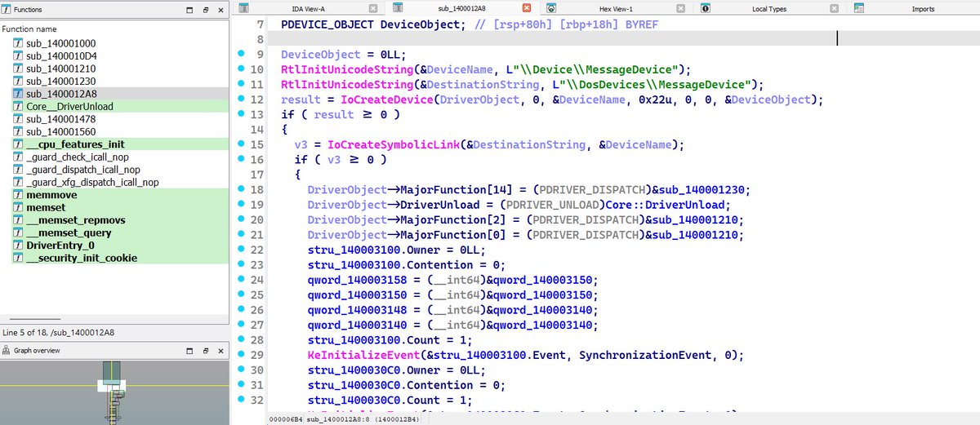This screenshot has width=980, height=425.
Task: Click the Local Types tab icon
Action: coord(704,8)
